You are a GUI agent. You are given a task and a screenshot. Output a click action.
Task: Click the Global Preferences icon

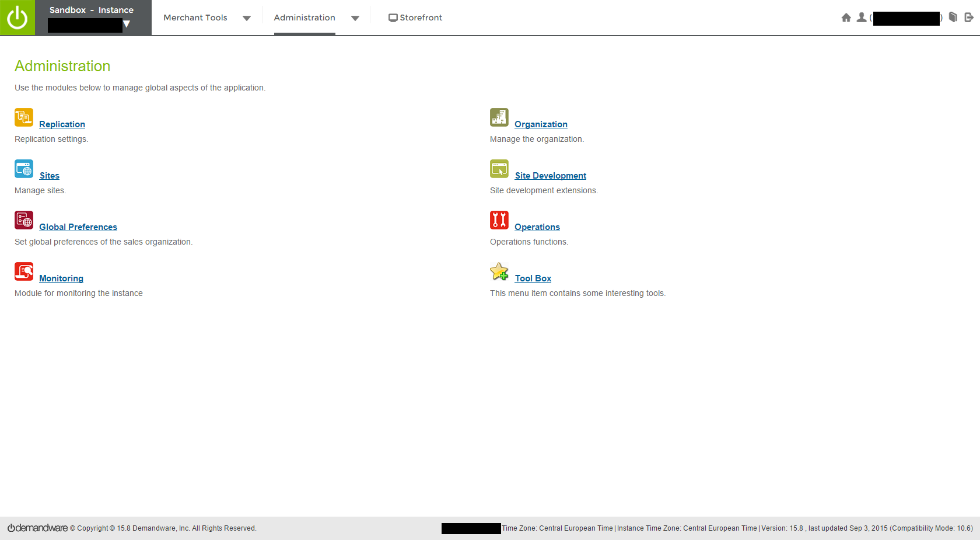pos(24,220)
